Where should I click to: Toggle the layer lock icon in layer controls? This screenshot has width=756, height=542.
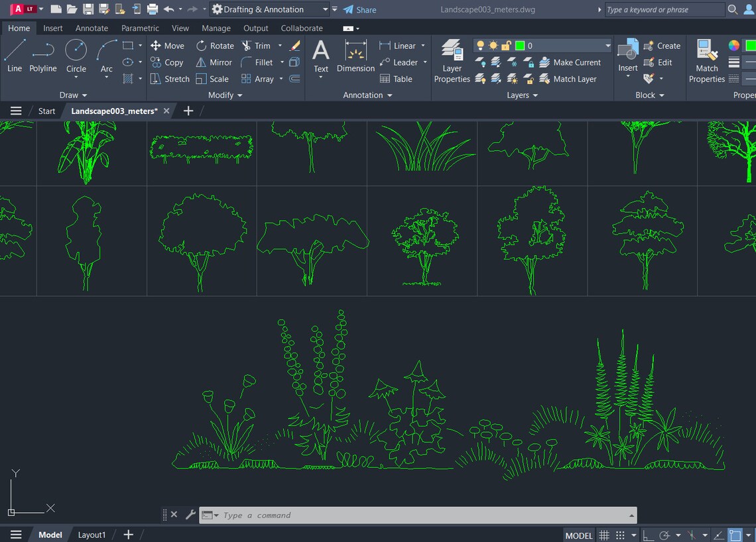point(505,45)
